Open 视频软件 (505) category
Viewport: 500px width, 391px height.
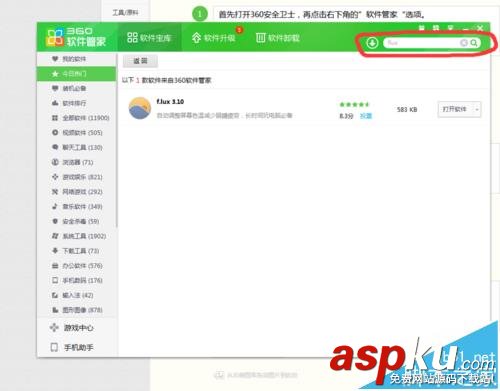pyautogui.click(x=76, y=133)
